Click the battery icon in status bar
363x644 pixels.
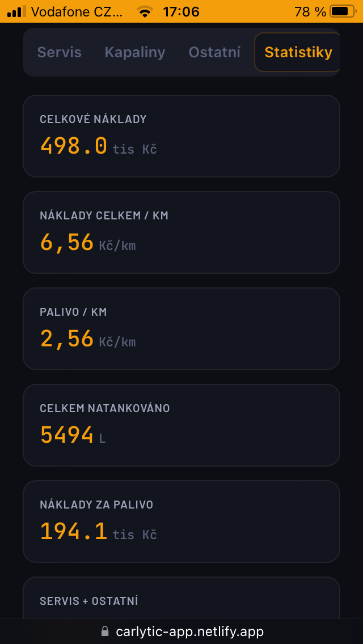(x=341, y=11)
